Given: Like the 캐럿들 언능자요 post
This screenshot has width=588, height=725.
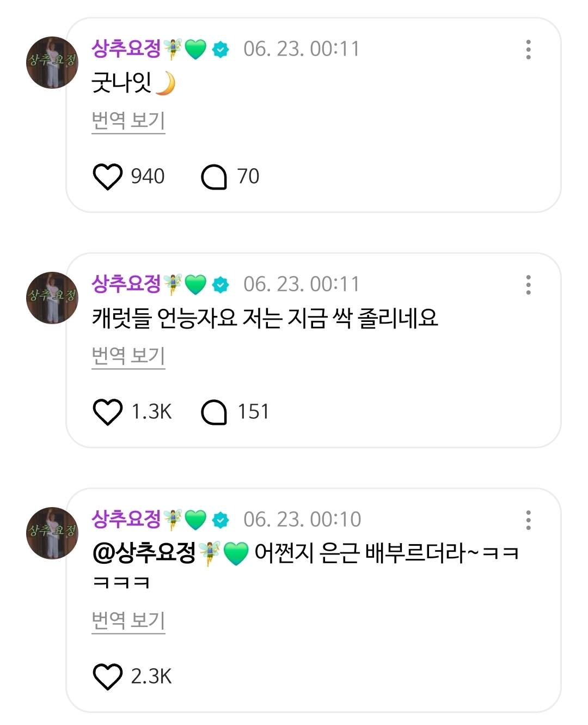Looking at the screenshot, I should (107, 412).
